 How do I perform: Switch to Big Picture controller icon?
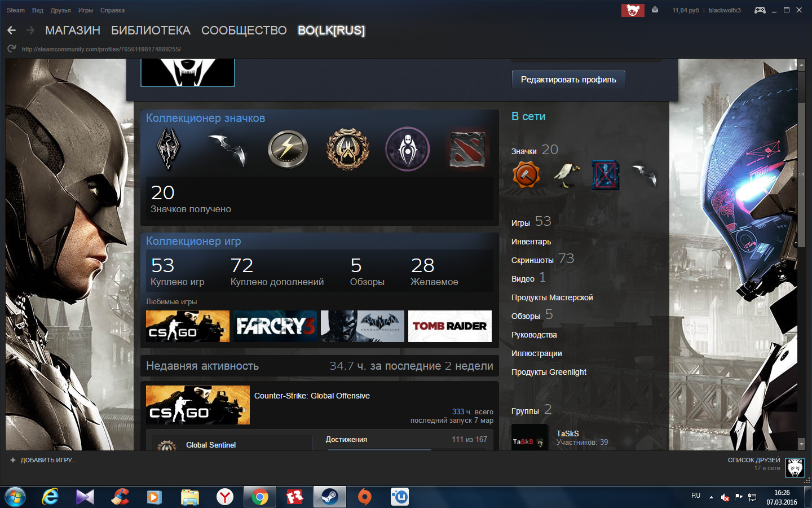coord(760,10)
